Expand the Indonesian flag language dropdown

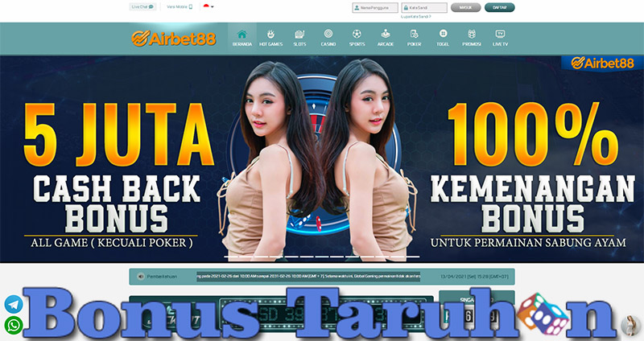click(x=208, y=6)
